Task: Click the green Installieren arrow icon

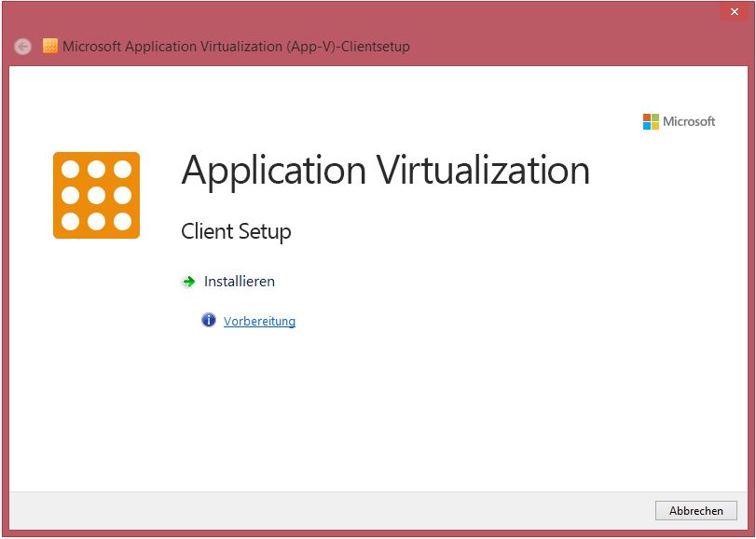Action: 188,281
